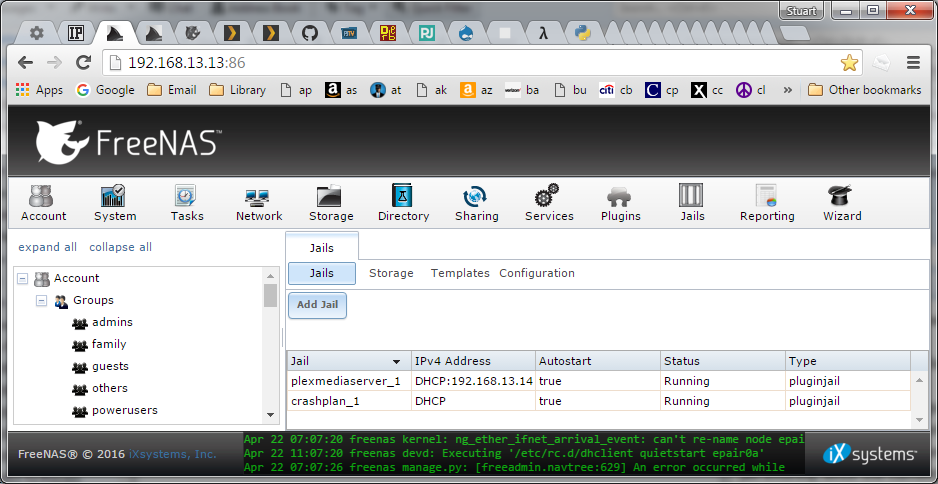The width and height of the screenshot is (938, 484).
Task: Switch to the Storage sub-tab
Action: pyautogui.click(x=391, y=273)
